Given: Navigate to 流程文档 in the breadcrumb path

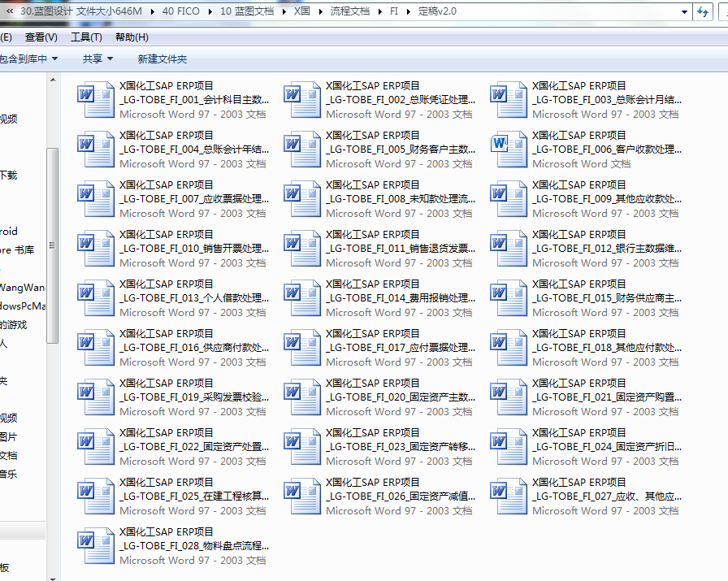Looking at the screenshot, I should click(x=349, y=12).
